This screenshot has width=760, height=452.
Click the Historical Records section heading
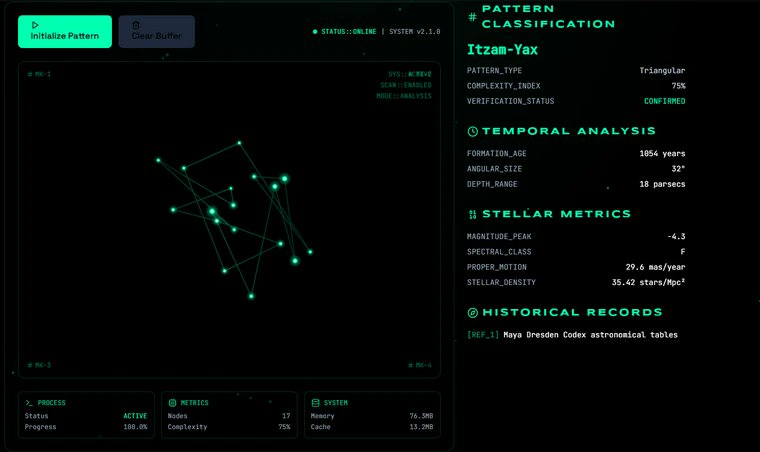point(572,313)
